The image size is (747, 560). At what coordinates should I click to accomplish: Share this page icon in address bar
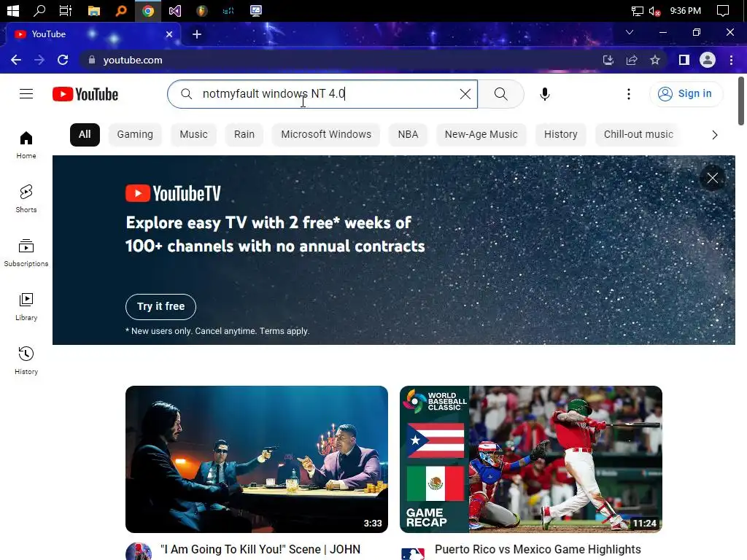pyautogui.click(x=632, y=60)
